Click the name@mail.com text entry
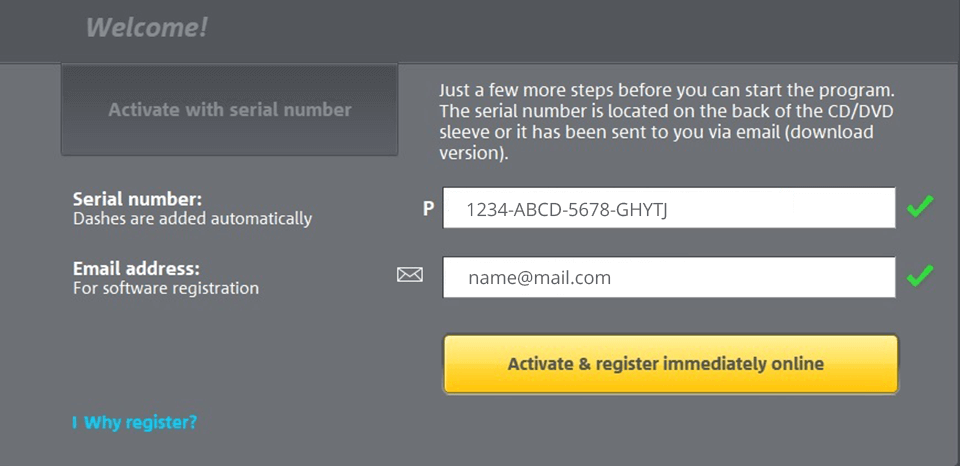The image size is (960, 466). click(x=539, y=277)
